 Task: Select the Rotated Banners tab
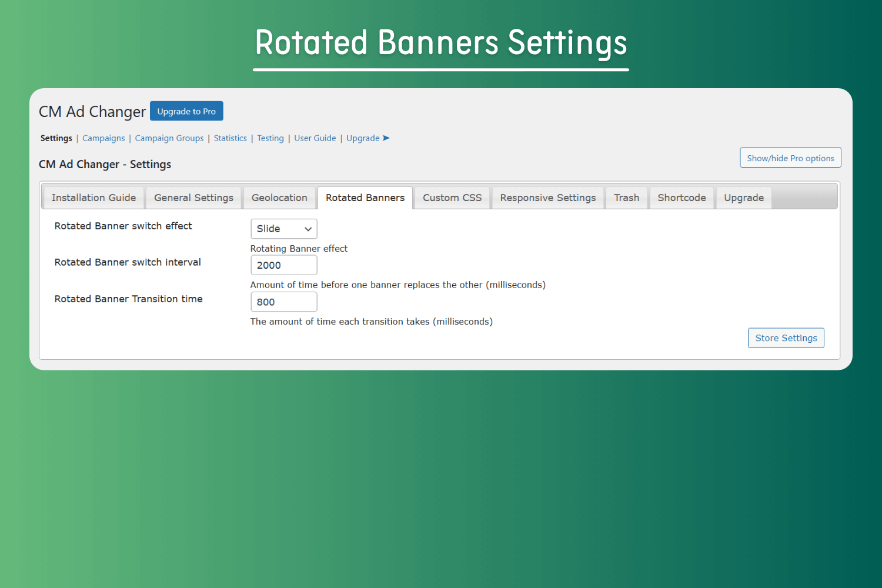[365, 198]
